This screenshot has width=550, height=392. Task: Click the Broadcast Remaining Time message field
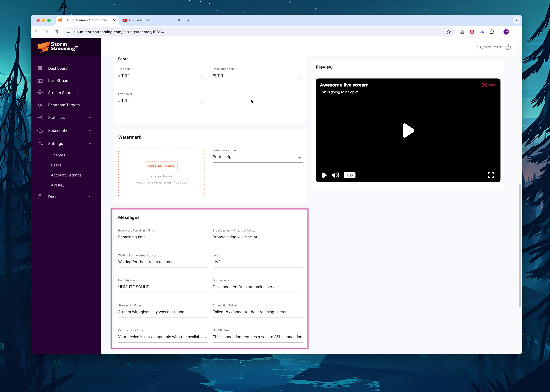click(x=145, y=237)
